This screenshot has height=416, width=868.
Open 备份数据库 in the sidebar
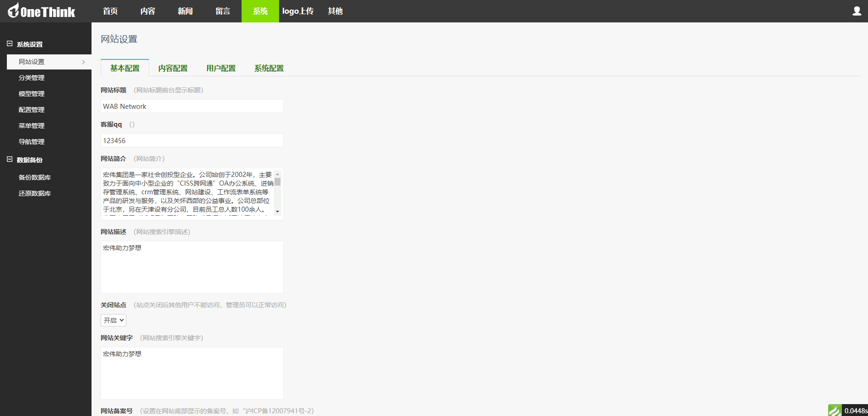coord(35,177)
